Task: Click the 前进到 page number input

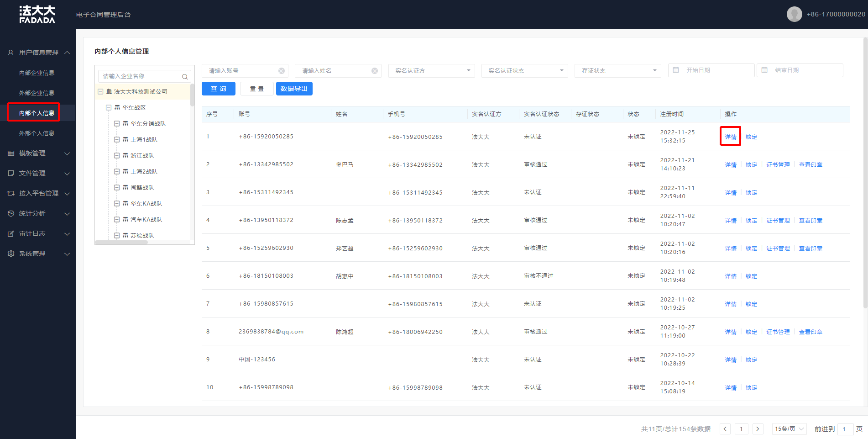Action: point(845,429)
